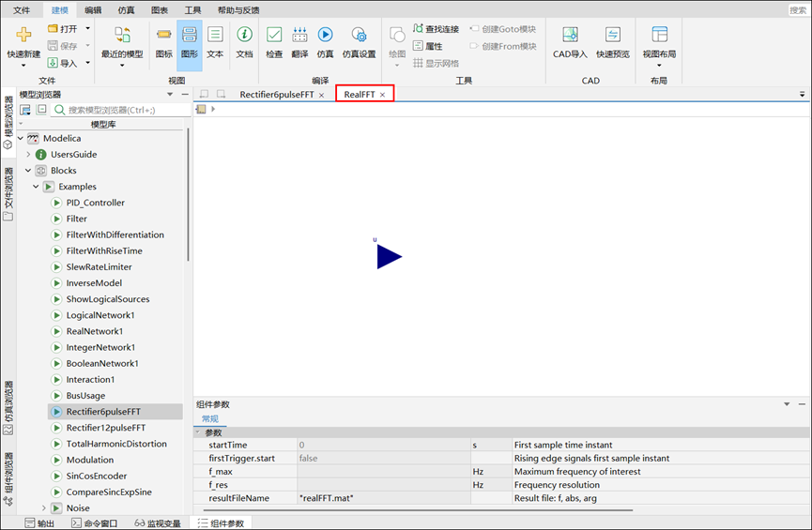This screenshot has width=812, height=530.
Task: Open model browser panel options dropdown
Action: tap(170, 94)
